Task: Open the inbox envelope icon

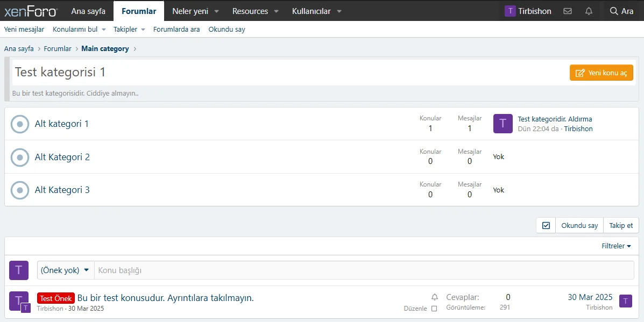Action: pos(568,11)
